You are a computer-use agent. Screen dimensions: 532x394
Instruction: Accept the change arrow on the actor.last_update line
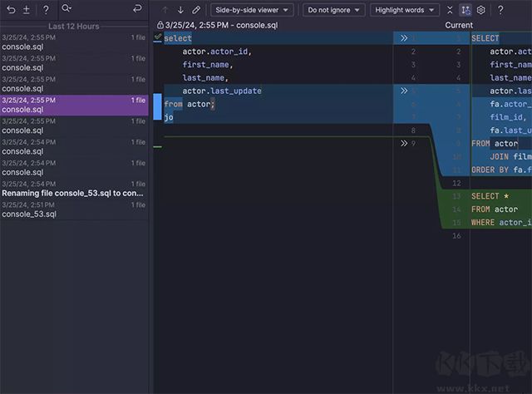(404, 91)
